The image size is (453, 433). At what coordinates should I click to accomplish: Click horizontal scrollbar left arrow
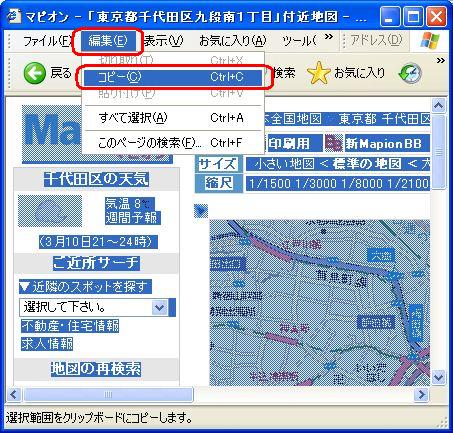point(14,395)
